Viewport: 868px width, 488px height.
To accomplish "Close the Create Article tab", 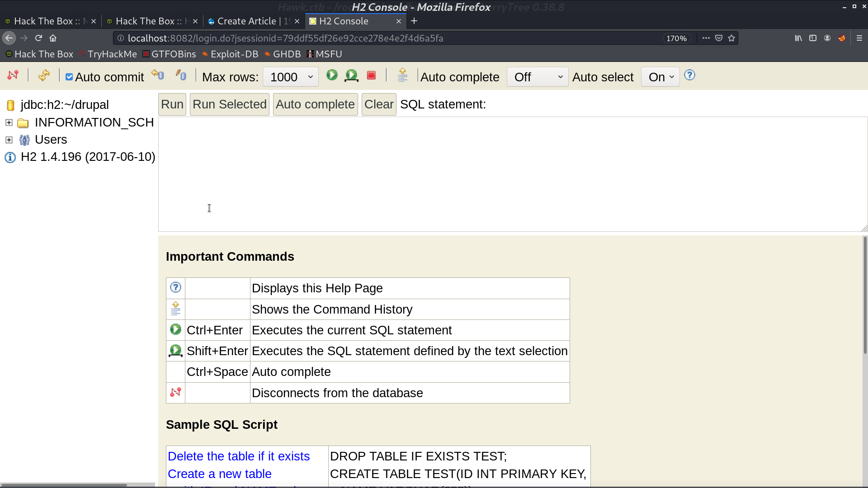I will pos(297,21).
